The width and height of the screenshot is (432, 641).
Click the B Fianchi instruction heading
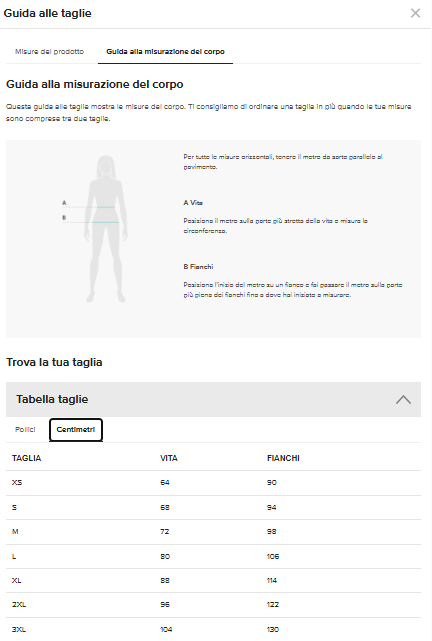(198, 267)
